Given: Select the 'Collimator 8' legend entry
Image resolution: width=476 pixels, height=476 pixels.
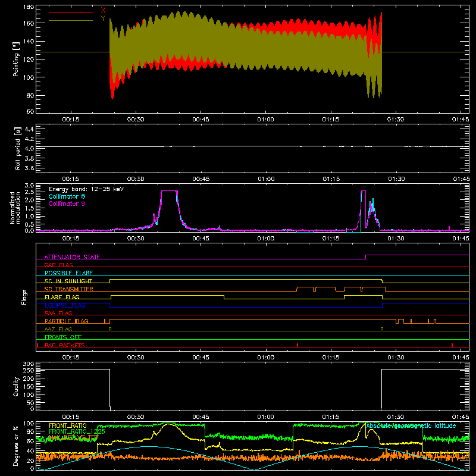Looking at the screenshot, I should (x=67, y=196).
